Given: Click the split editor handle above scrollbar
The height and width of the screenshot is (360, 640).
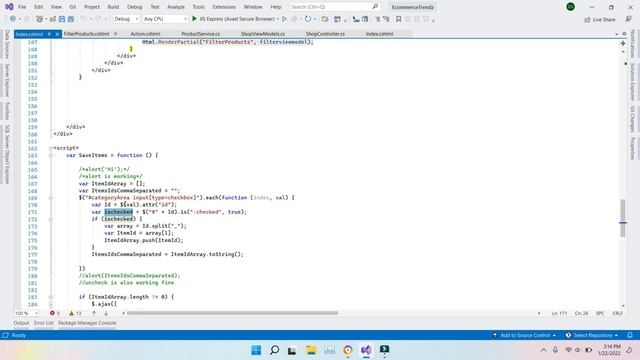Looking at the screenshot, I should coord(623,43).
